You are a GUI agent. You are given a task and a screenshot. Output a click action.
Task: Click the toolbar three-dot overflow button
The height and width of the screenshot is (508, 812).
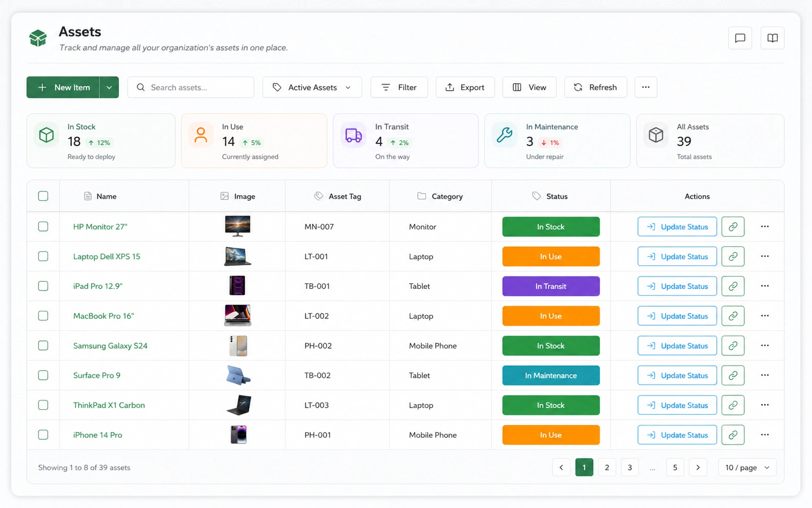click(x=646, y=87)
